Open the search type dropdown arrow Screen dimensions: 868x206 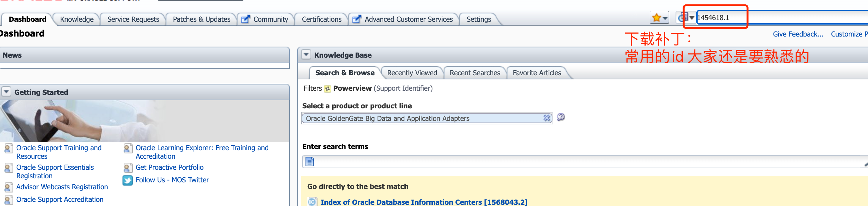click(x=692, y=18)
